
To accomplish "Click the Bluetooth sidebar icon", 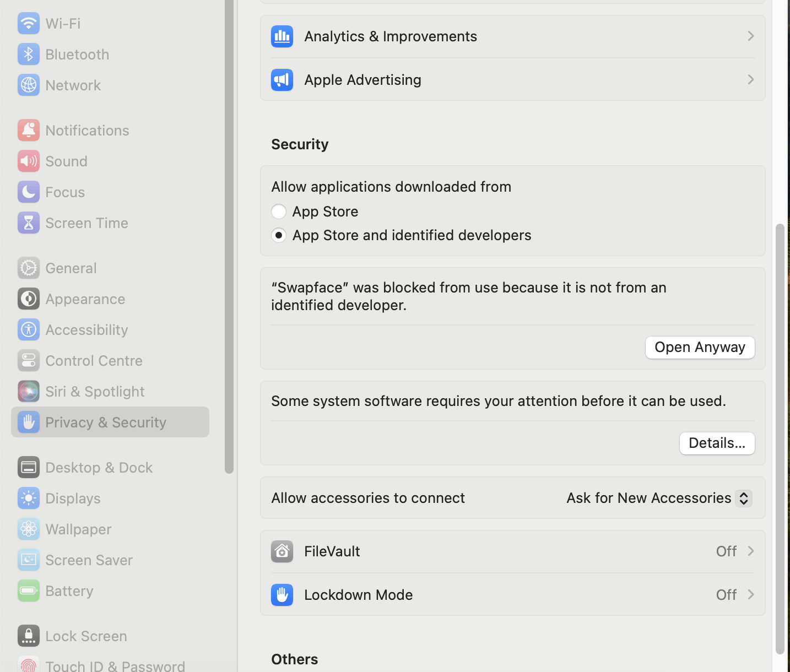I will 28,54.
